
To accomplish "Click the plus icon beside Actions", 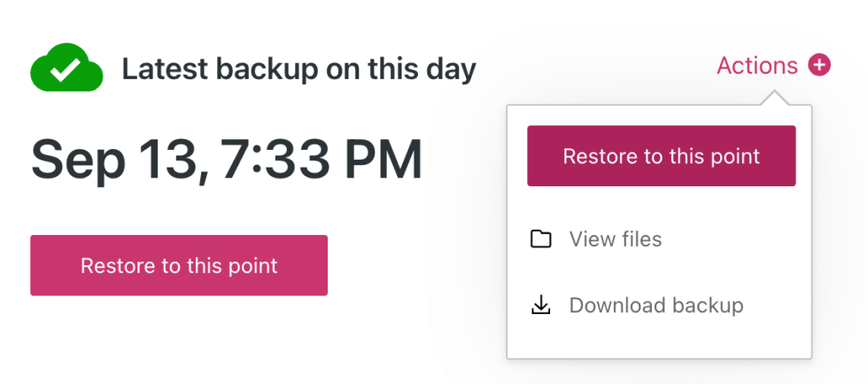I will coord(820,65).
